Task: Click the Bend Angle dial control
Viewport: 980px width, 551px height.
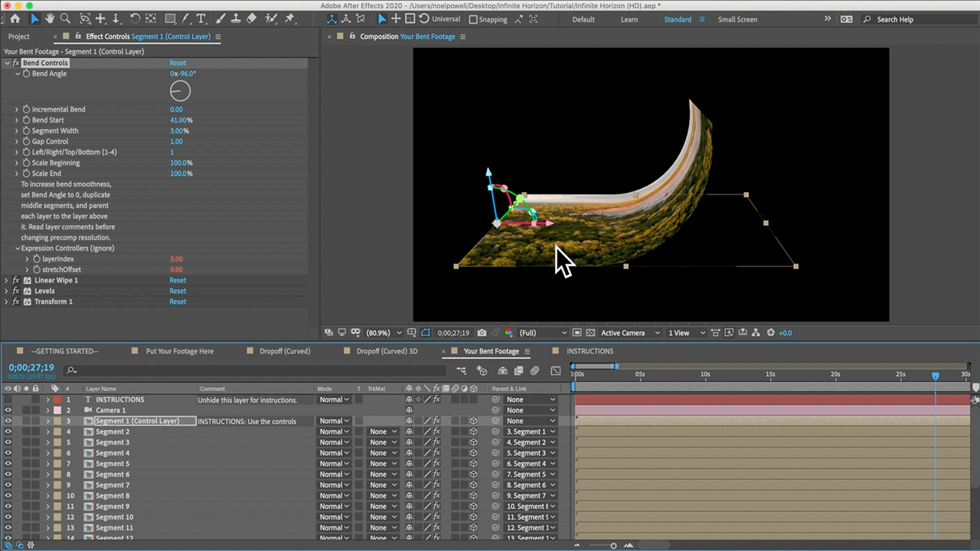Action: (180, 91)
